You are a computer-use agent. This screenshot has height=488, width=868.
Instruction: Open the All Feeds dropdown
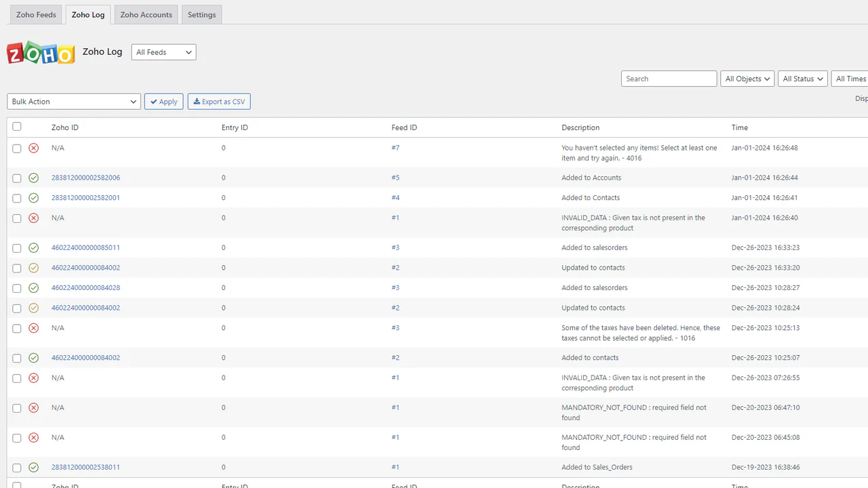click(x=163, y=52)
